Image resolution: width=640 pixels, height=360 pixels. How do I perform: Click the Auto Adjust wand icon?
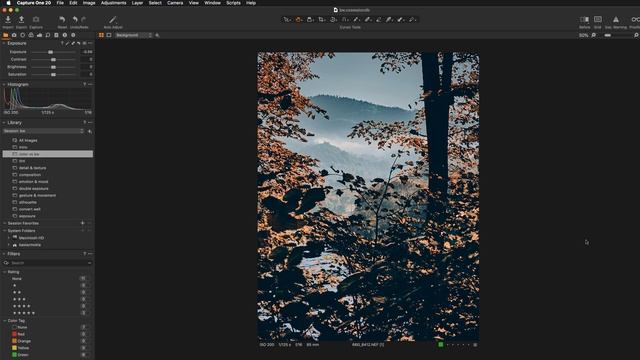click(x=113, y=20)
